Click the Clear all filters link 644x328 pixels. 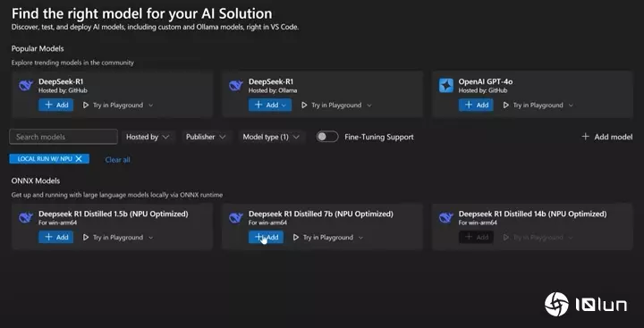[117, 160]
